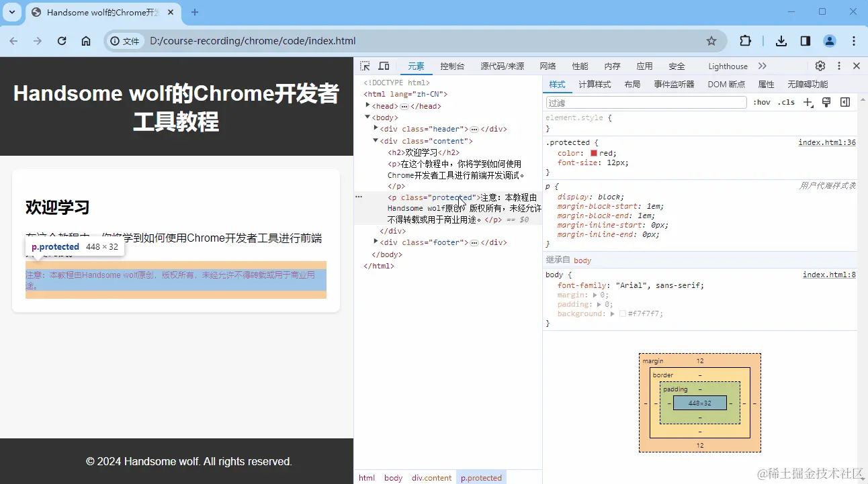Toggle rendering emulations paintbrush icon

826,102
